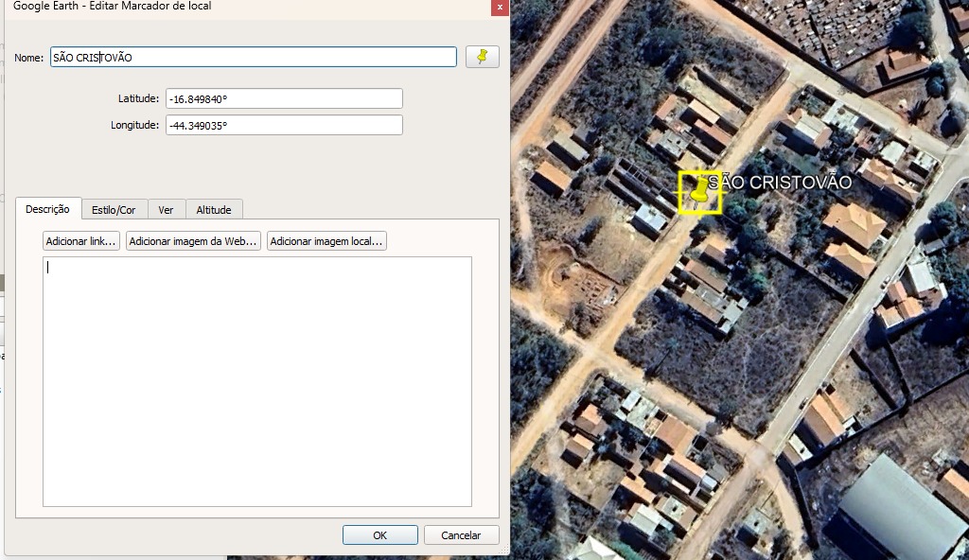Choose Adicionar imagem local... button
Screen dimensions: 969x560
tap(326, 241)
